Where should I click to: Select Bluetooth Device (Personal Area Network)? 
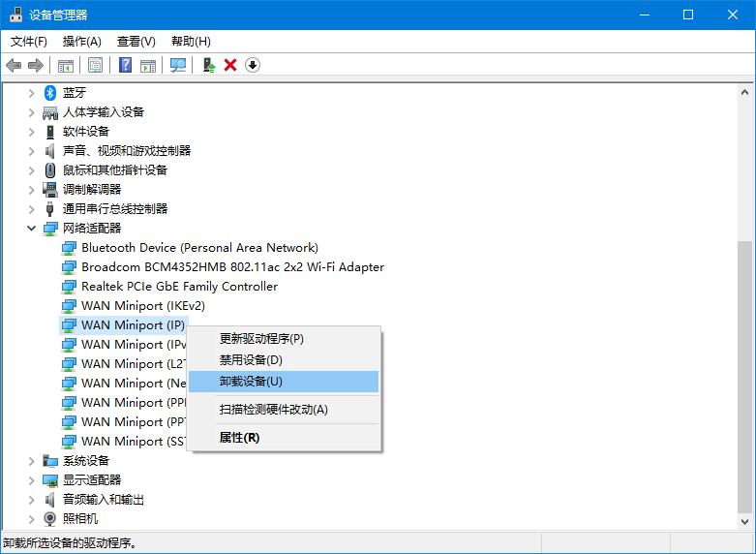pyautogui.click(x=199, y=248)
